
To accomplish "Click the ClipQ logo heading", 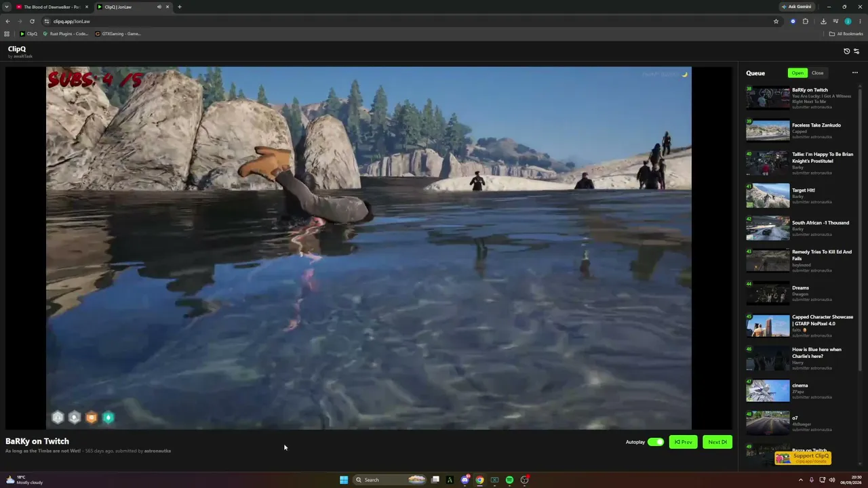I will (17, 49).
